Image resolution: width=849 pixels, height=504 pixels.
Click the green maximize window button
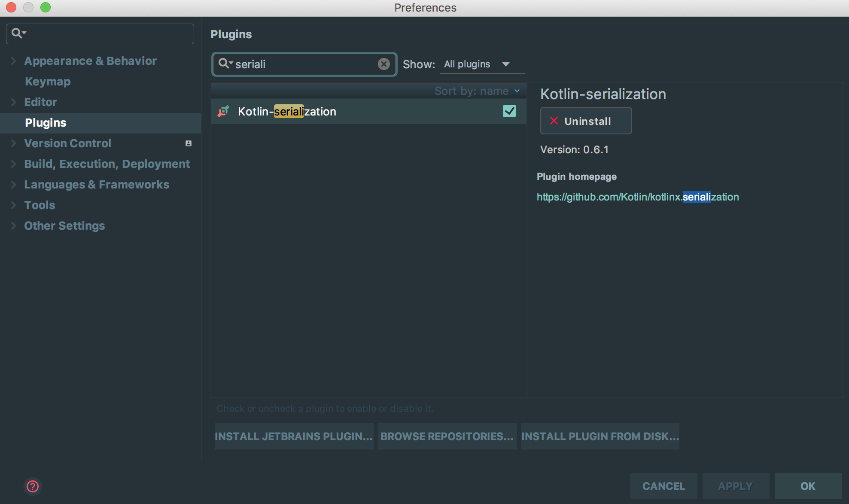[46, 7]
